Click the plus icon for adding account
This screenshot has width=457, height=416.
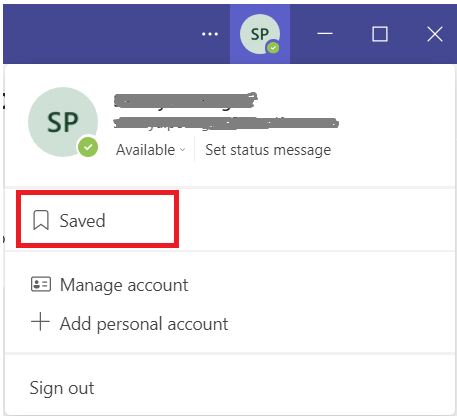pos(40,322)
